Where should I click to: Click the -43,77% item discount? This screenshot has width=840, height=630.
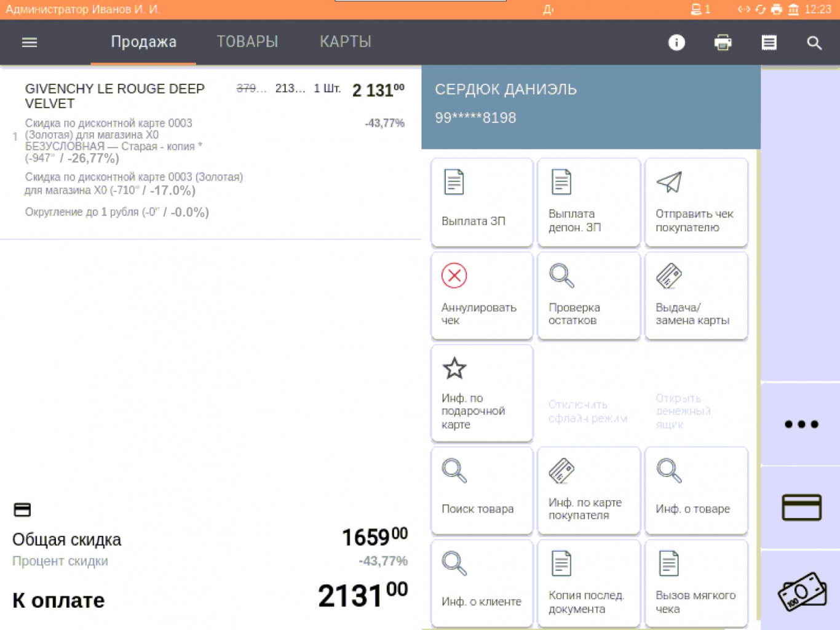tap(385, 123)
